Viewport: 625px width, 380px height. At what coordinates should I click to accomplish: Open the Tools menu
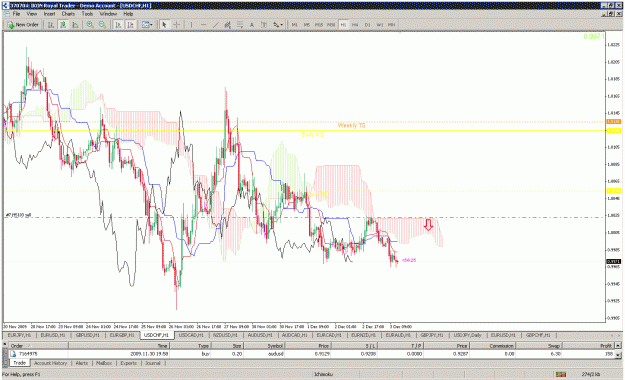pos(87,14)
